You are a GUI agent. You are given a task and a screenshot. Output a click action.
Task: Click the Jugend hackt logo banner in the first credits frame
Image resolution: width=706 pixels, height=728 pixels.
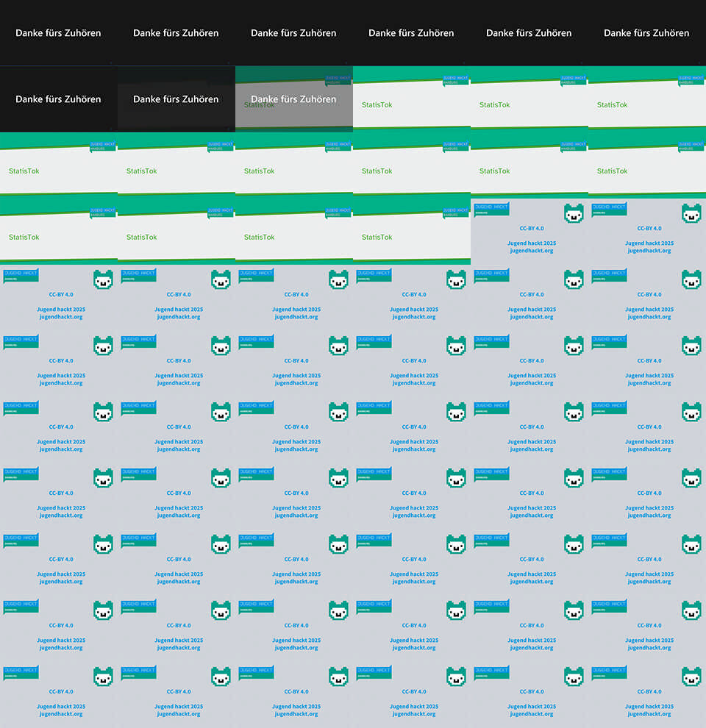492,210
